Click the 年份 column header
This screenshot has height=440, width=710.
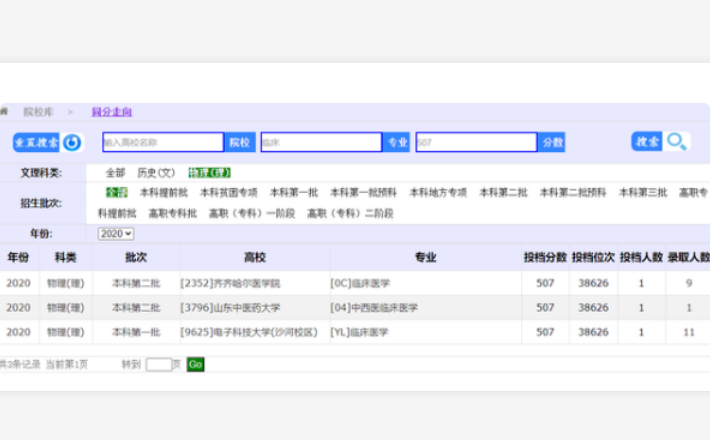click(x=19, y=258)
